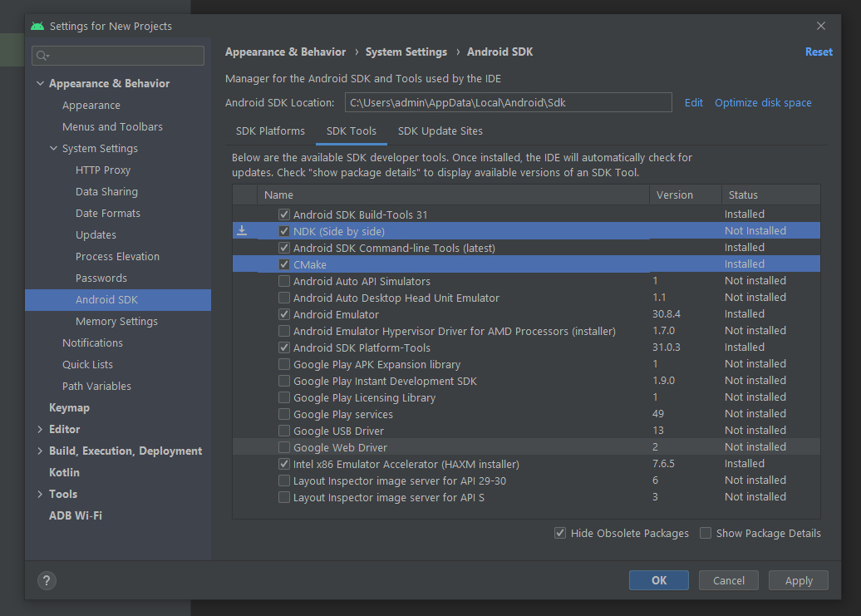
Task: Uncheck the CMake checkbox
Action: [284, 264]
